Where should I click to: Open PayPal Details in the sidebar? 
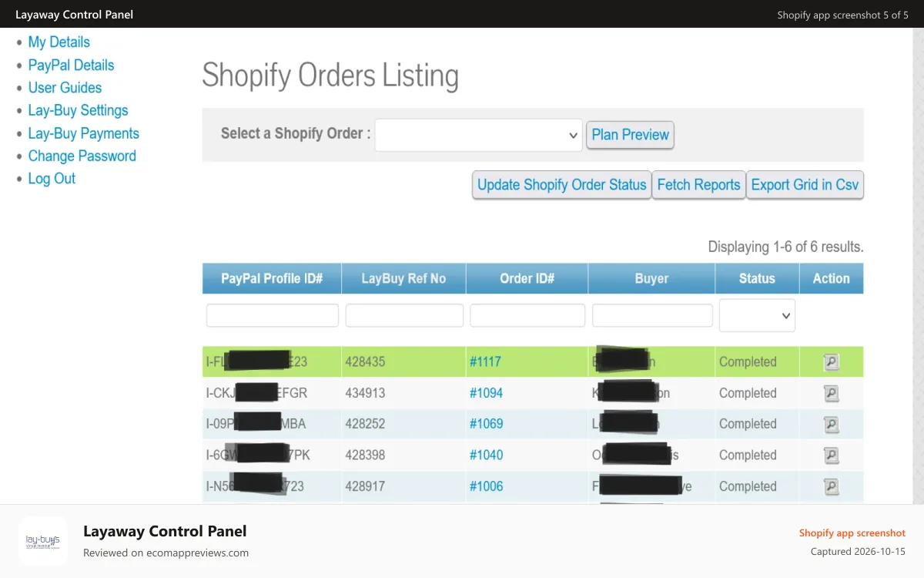pyautogui.click(x=71, y=66)
